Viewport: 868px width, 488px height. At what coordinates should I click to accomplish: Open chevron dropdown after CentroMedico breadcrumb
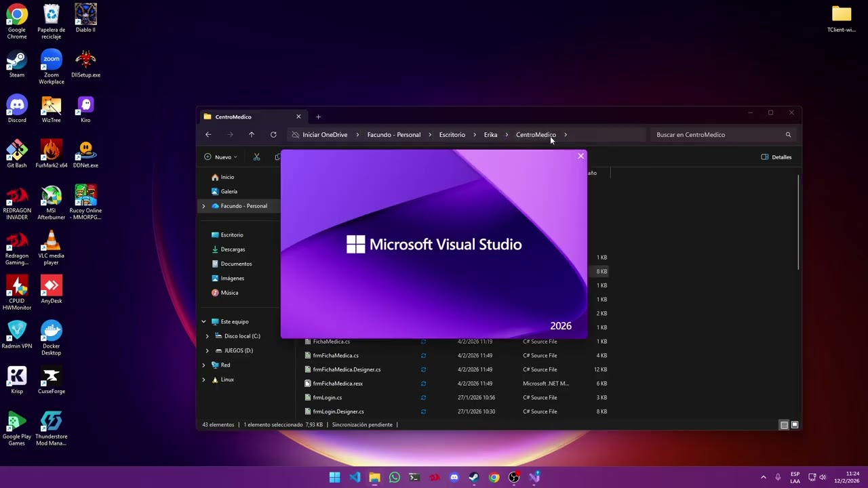[565, 135]
